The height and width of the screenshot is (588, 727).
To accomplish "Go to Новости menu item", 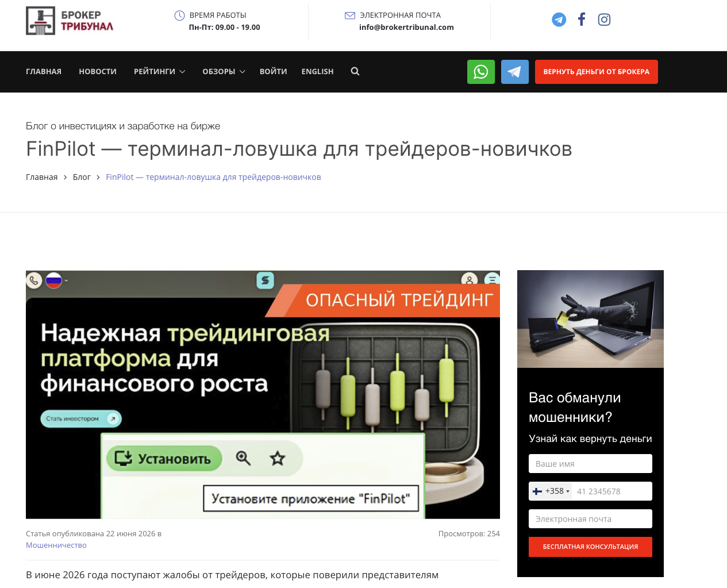I will [98, 71].
